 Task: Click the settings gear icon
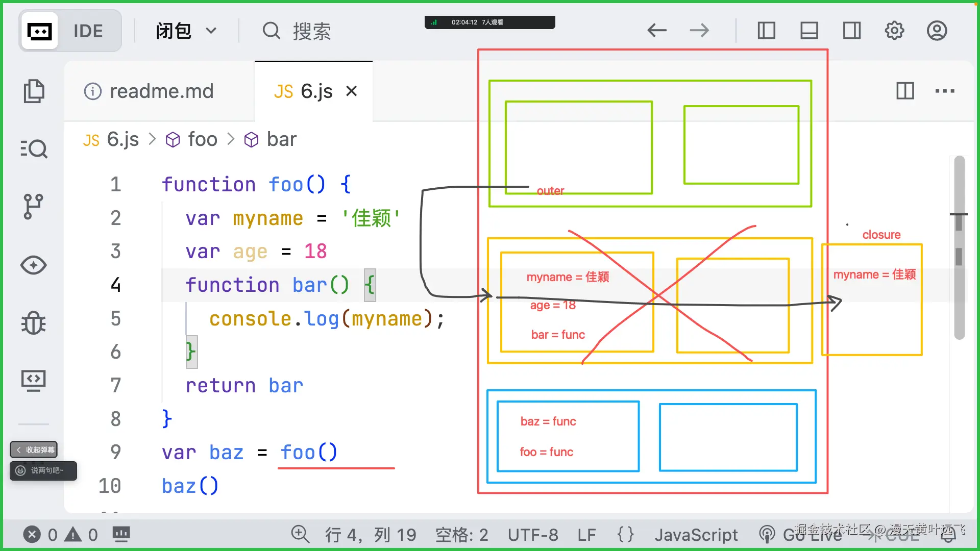894,31
